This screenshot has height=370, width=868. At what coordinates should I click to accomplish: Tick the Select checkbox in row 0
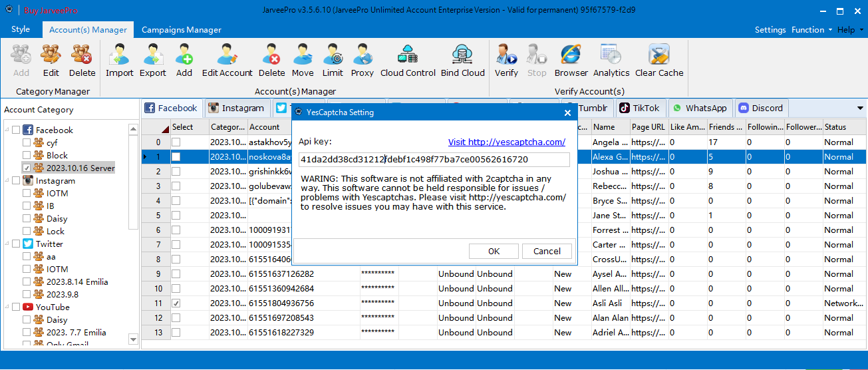tap(176, 142)
